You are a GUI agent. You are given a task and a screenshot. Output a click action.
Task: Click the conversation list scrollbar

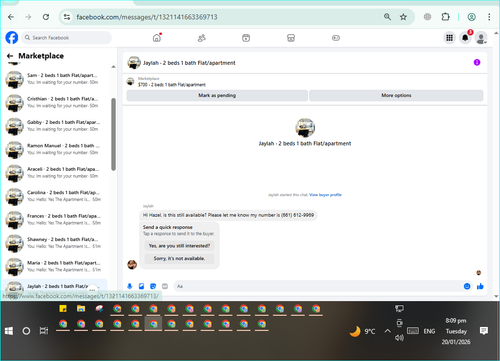[113, 134]
